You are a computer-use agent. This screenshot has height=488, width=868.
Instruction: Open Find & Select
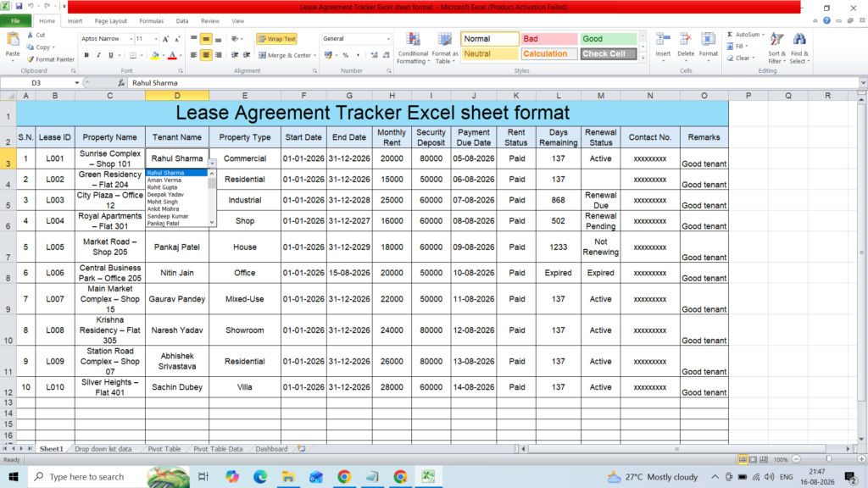coord(799,47)
